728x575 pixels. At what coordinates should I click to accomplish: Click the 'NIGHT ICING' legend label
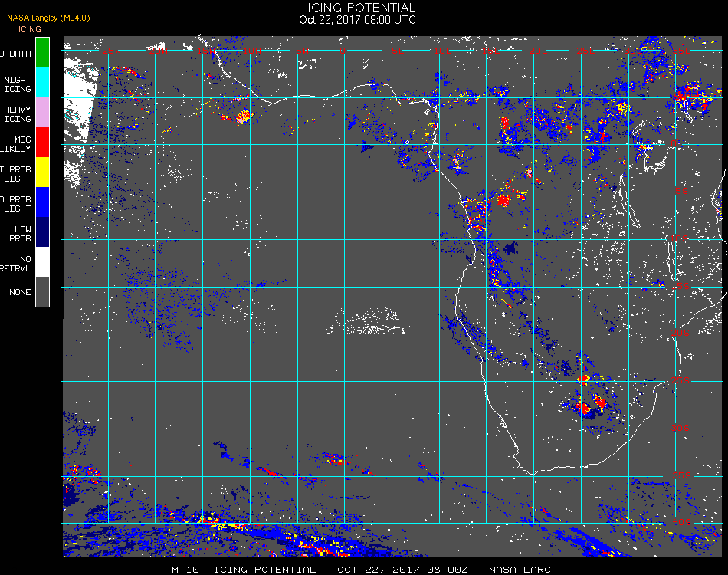(x=17, y=84)
